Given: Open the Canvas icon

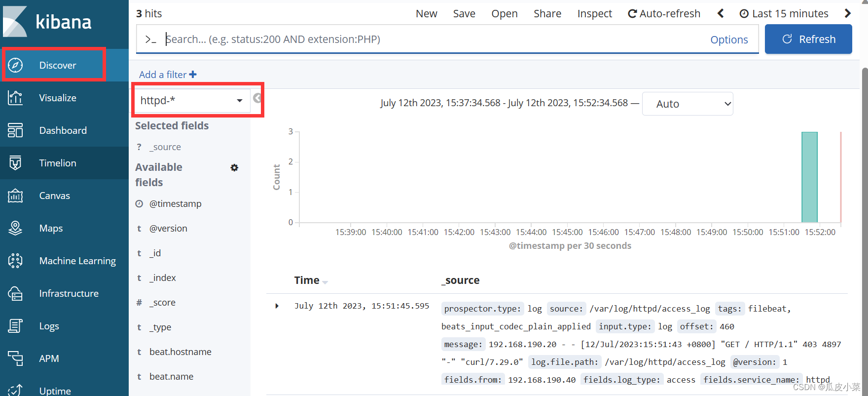Looking at the screenshot, I should click(15, 196).
